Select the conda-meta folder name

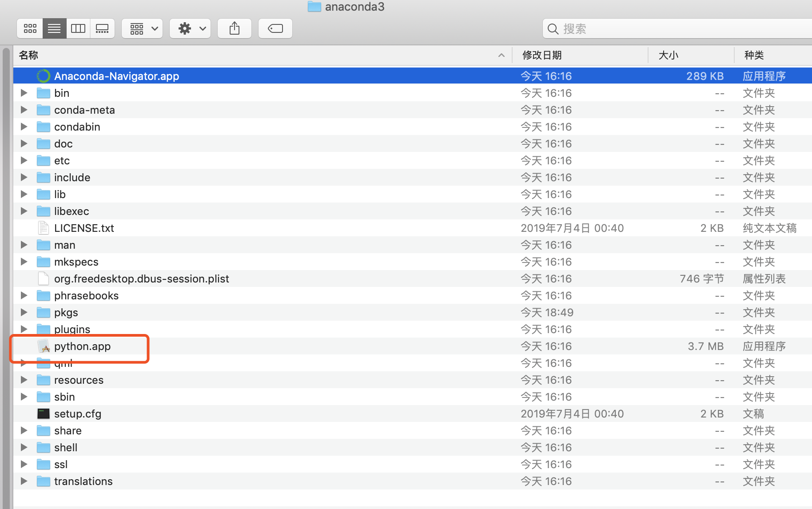pyautogui.click(x=84, y=110)
